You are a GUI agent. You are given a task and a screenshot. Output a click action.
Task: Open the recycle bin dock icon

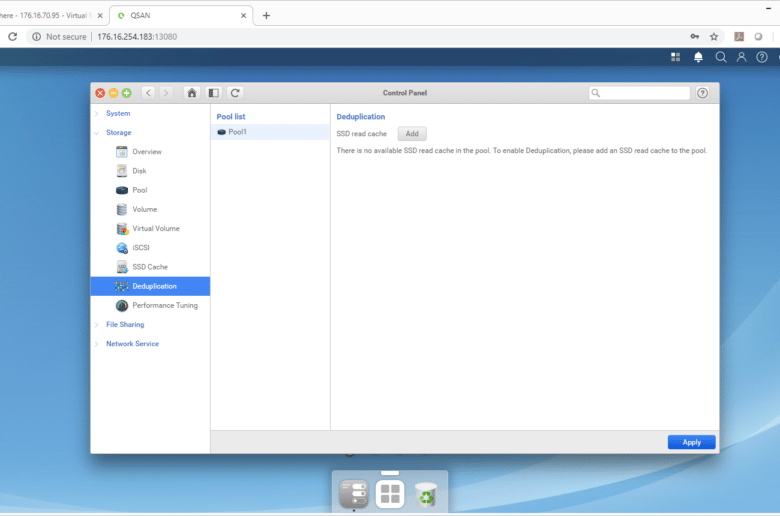(426, 495)
